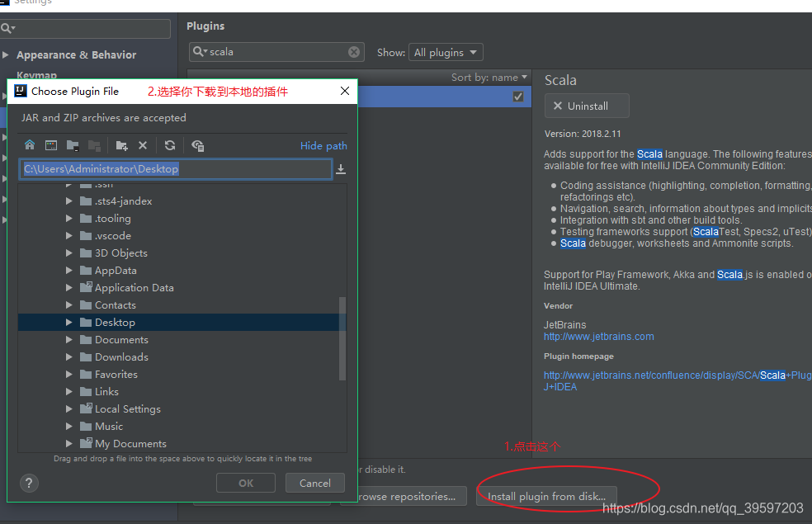Toggle show hidden files and directories icon
The height and width of the screenshot is (524, 812).
click(x=197, y=145)
